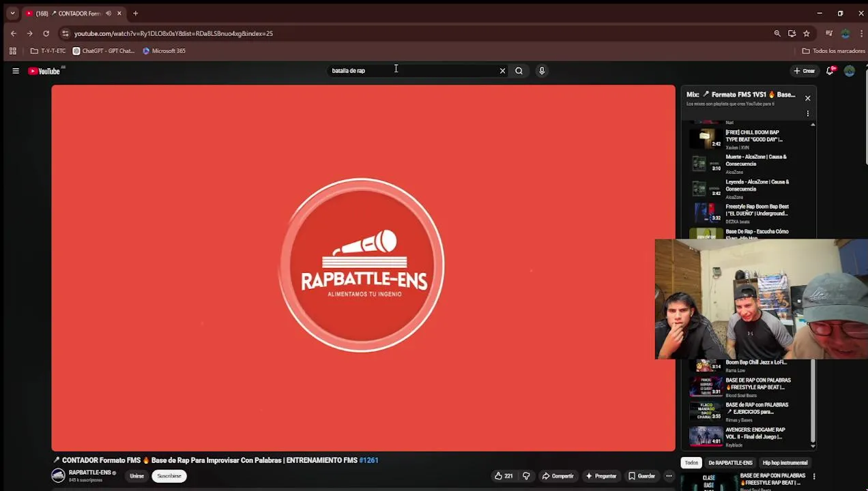
Task: Click the video player showing RAPBATTLE-ENS logo
Action: [x=363, y=268]
